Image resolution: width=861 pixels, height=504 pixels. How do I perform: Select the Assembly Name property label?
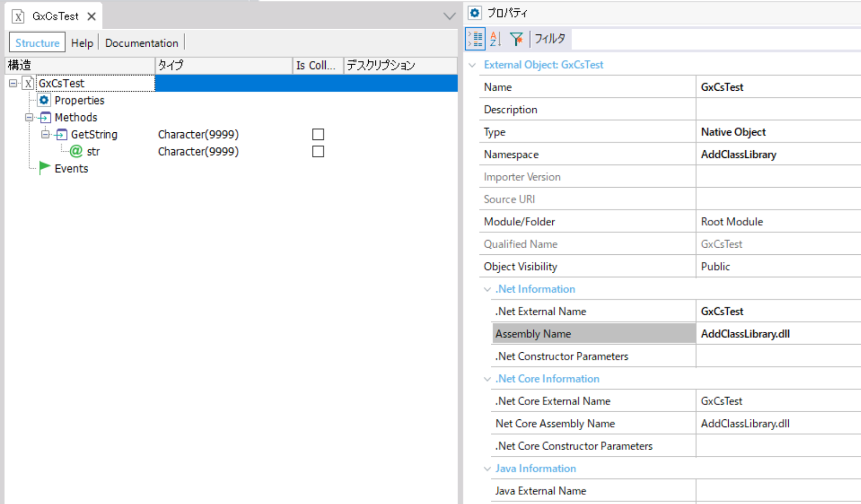coord(594,334)
